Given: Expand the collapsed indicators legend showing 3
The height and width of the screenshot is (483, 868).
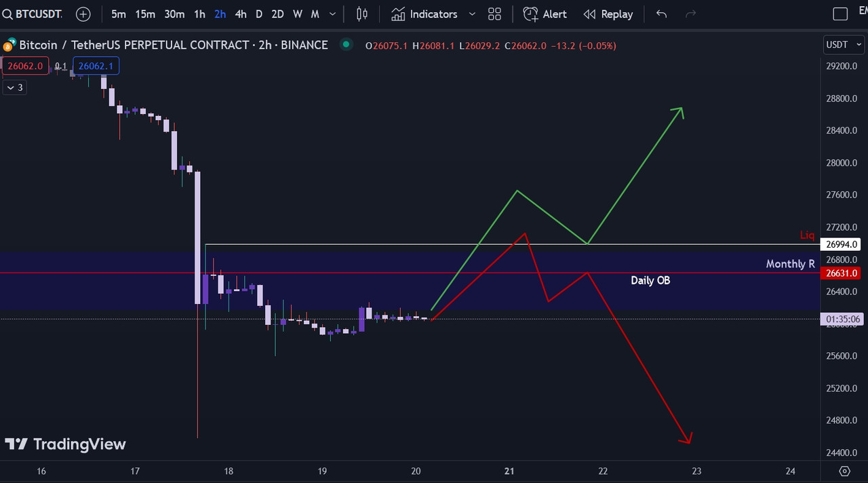Looking at the screenshot, I should click(14, 88).
